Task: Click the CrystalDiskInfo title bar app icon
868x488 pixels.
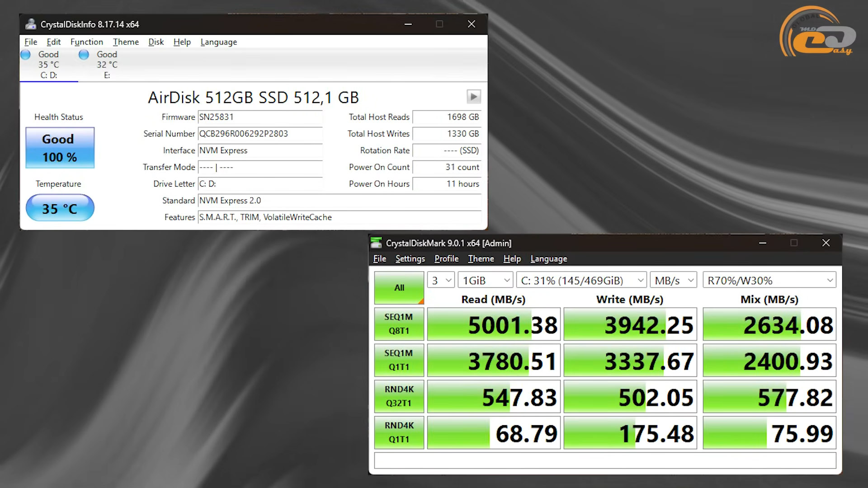Action: click(31, 24)
